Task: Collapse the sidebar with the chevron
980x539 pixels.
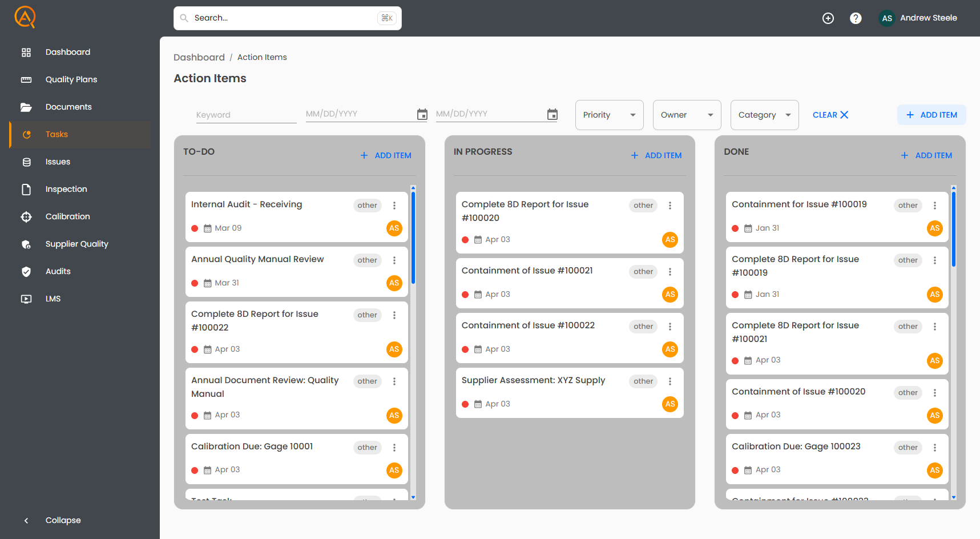Action: coord(26,520)
